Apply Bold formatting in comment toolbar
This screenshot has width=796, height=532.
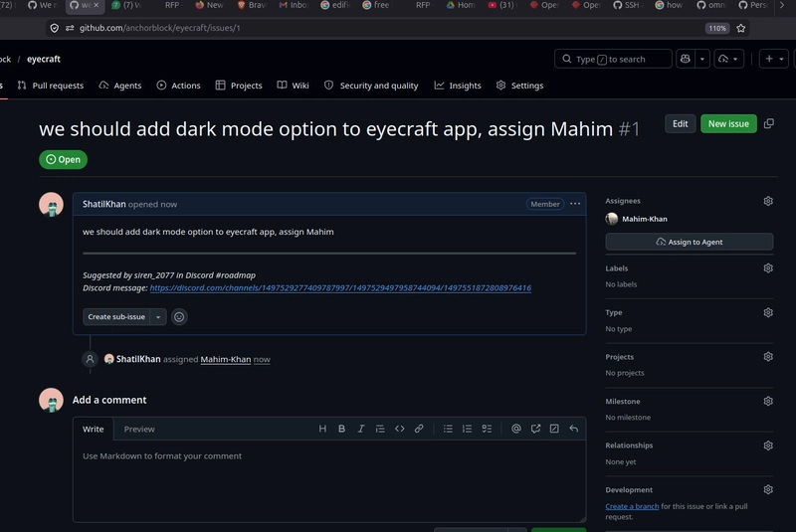tap(341, 429)
